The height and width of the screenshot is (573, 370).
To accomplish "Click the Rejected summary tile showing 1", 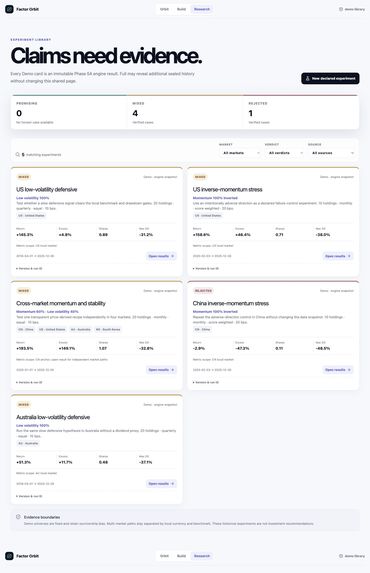I will pyautogui.click(x=301, y=112).
